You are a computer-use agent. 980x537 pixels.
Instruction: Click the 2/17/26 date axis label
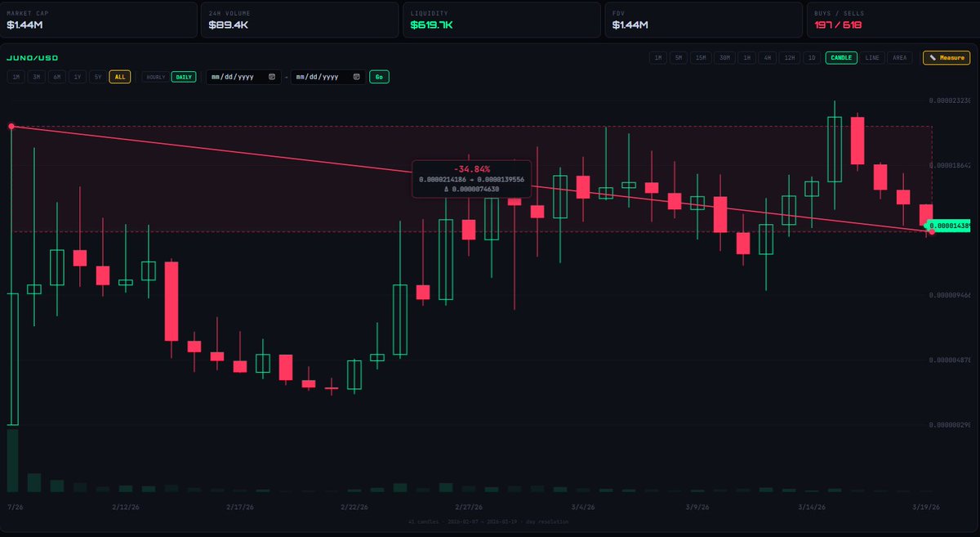pyautogui.click(x=238, y=507)
